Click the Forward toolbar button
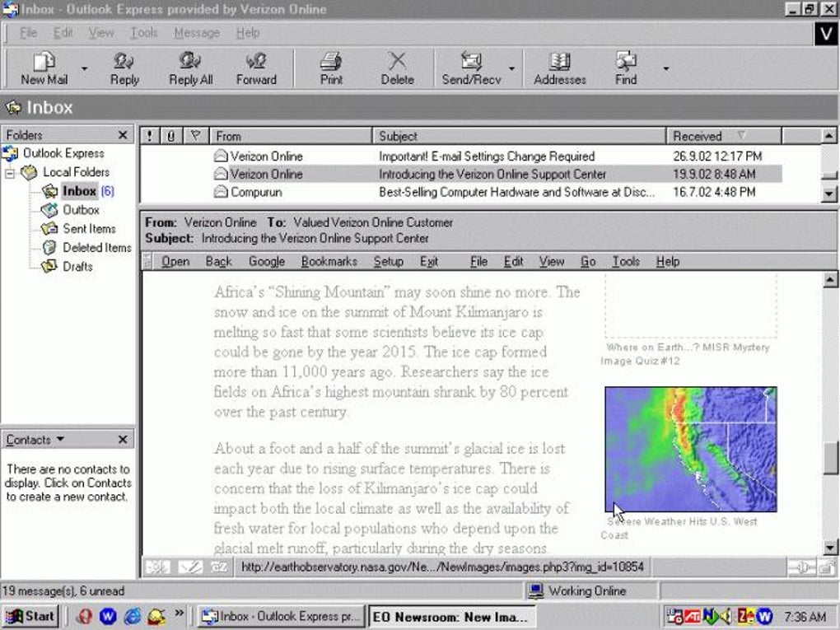The width and height of the screenshot is (840, 630). (256, 68)
